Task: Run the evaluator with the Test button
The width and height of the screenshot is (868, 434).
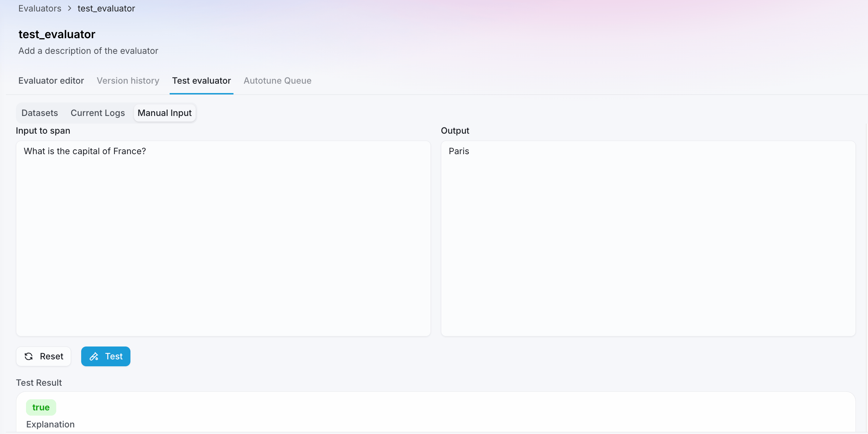Action: (106, 356)
